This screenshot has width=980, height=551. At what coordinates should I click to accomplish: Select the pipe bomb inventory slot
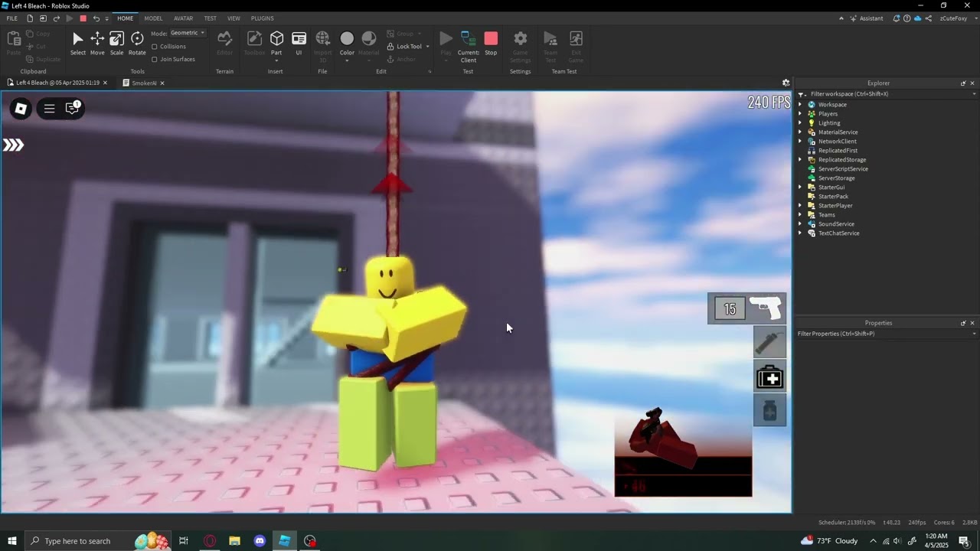(x=769, y=342)
